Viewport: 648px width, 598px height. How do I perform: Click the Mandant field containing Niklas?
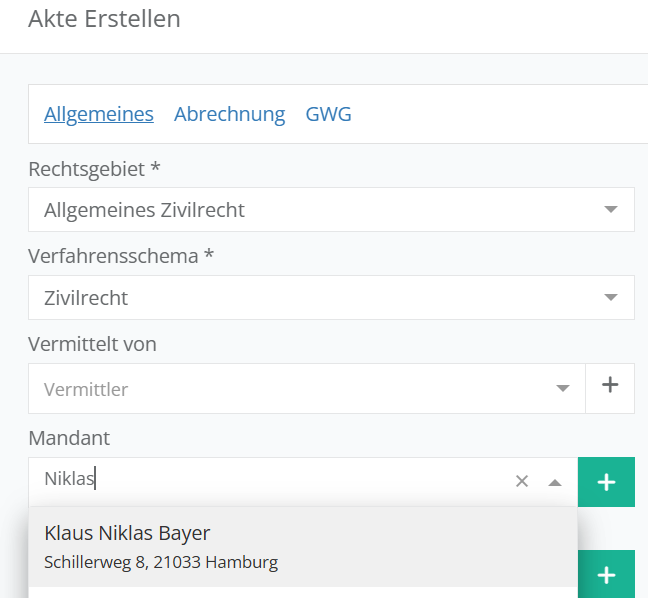pyautogui.click(x=270, y=480)
